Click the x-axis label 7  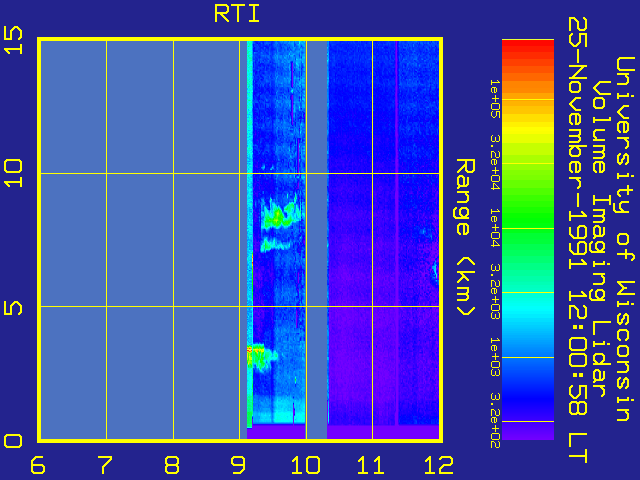point(105,465)
